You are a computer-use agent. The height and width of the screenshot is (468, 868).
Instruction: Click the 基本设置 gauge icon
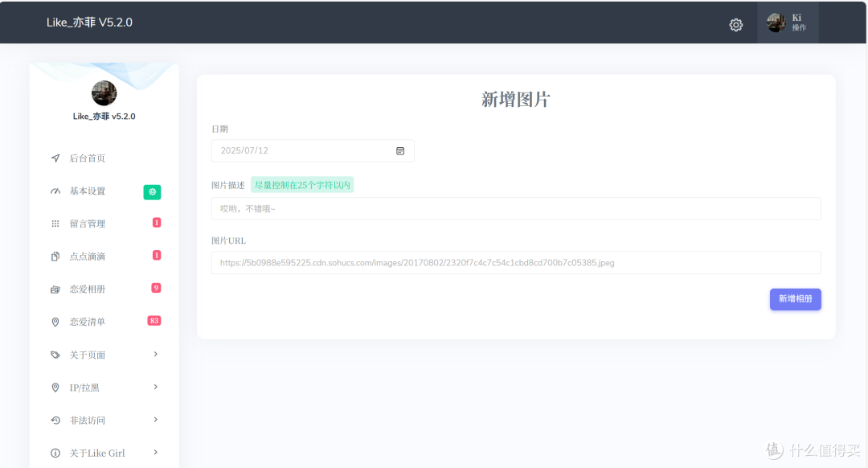point(55,191)
